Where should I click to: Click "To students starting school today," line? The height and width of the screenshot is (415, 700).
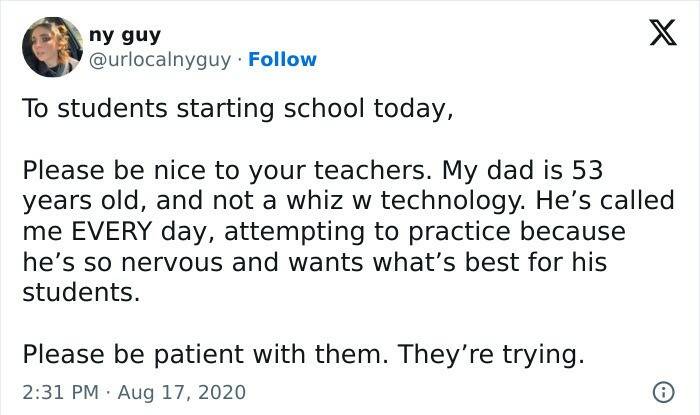pyautogui.click(x=238, y=107)
